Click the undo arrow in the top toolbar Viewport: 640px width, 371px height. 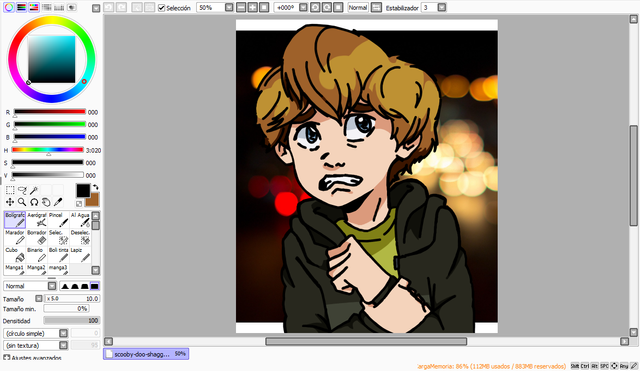(109, 7)
